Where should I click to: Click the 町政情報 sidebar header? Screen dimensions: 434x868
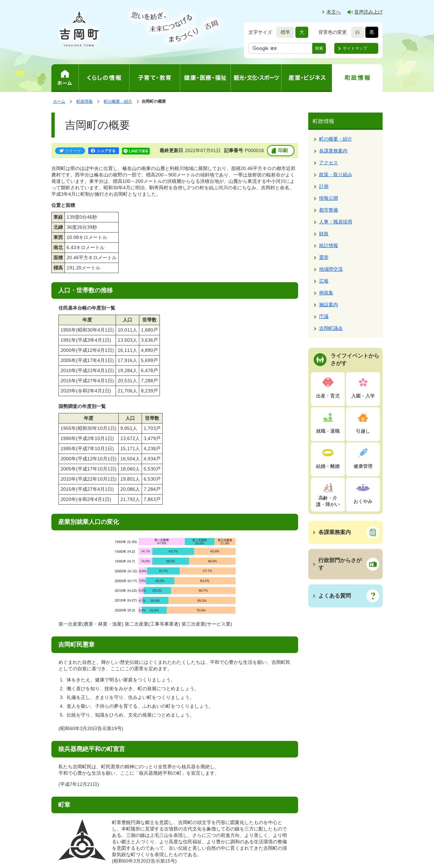pyautogui.click(x=345, y=121)
